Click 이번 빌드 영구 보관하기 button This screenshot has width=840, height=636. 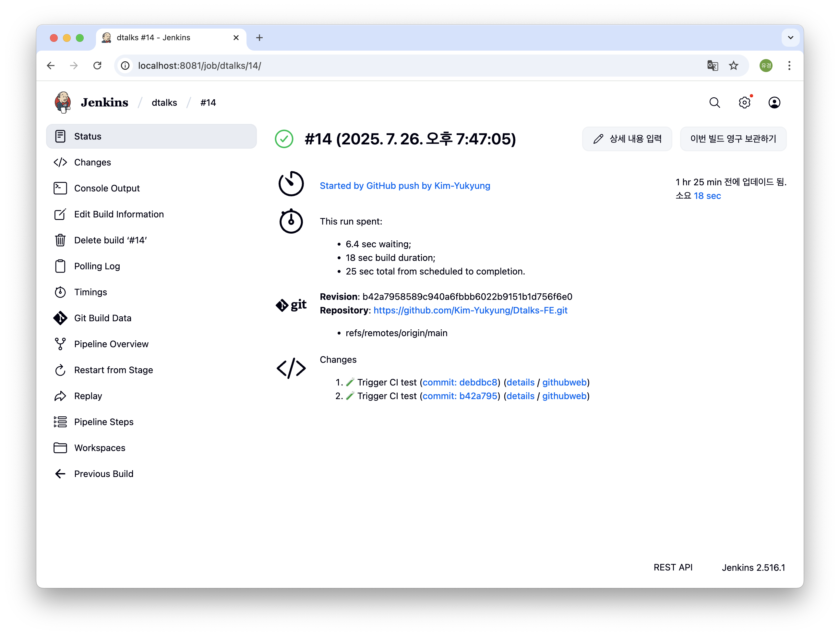point(733,139)
